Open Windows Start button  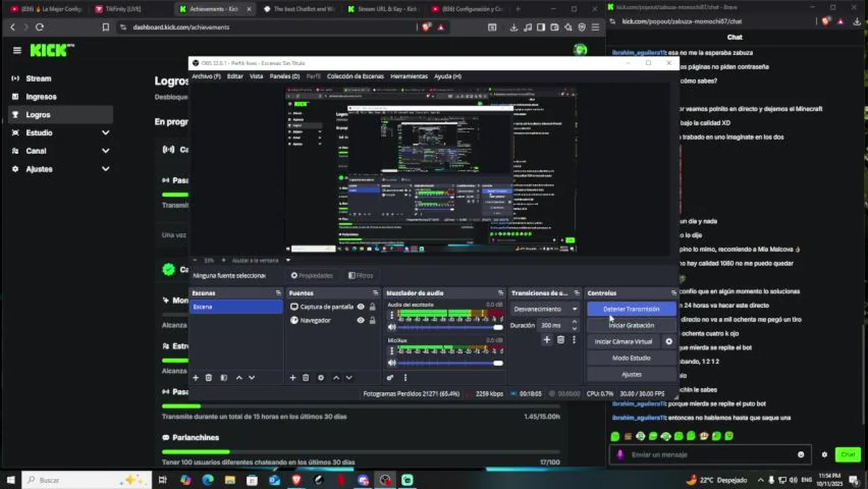coord(10,479)
